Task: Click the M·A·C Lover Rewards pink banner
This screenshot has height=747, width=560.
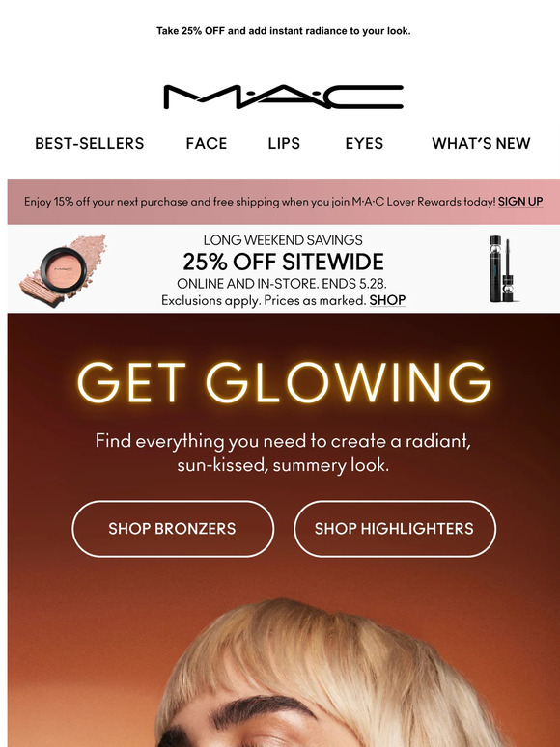Action: (x=284, y=202)
